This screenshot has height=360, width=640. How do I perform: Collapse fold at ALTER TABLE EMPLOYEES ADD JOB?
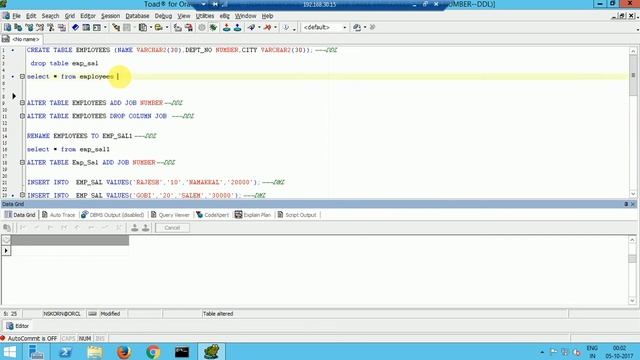coord(22,102)
